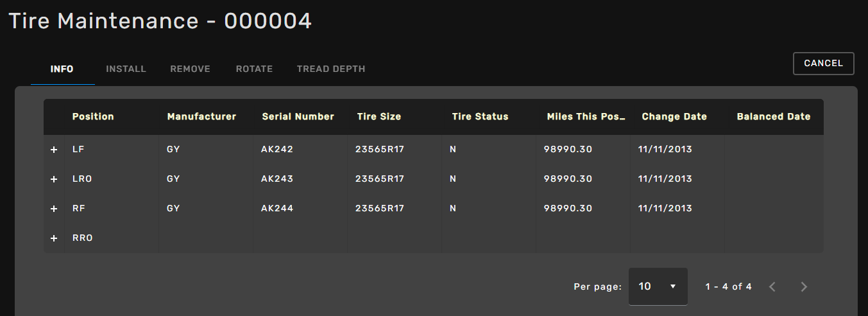Sort by Serial Number column header
The image size is (868, 316).
coord(298,117)
